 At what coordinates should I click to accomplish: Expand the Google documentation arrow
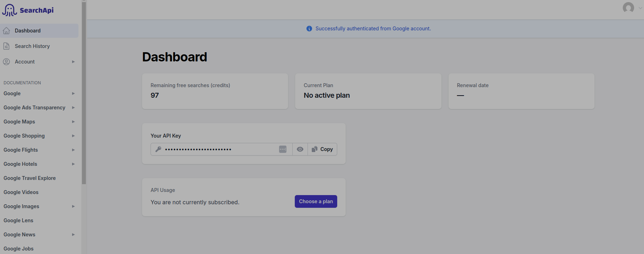pos(74,93)
